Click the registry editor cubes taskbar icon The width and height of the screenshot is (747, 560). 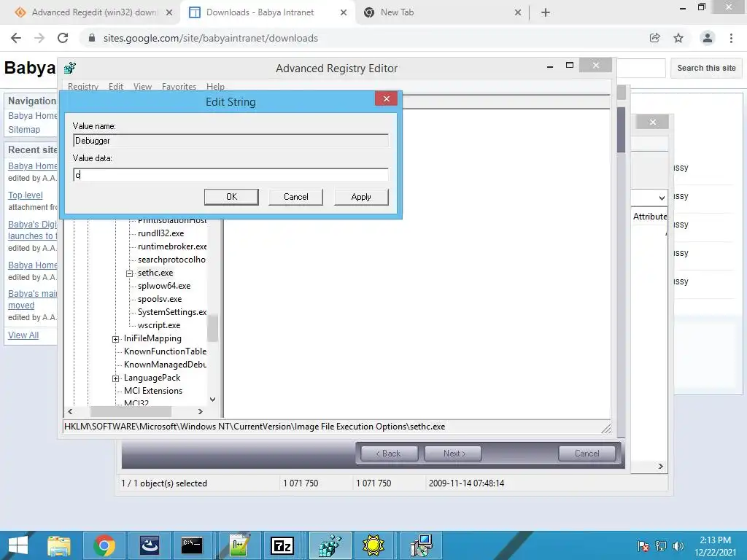(x=330, y=545)
